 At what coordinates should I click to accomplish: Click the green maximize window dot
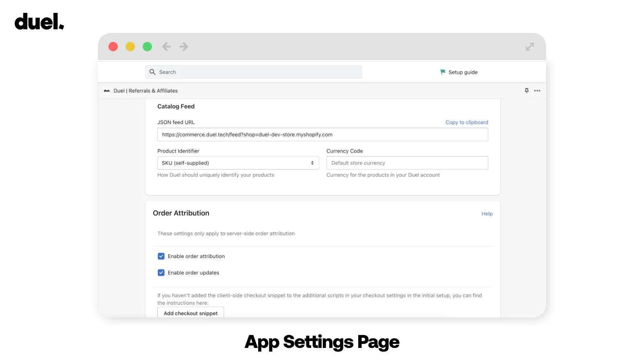147,47
